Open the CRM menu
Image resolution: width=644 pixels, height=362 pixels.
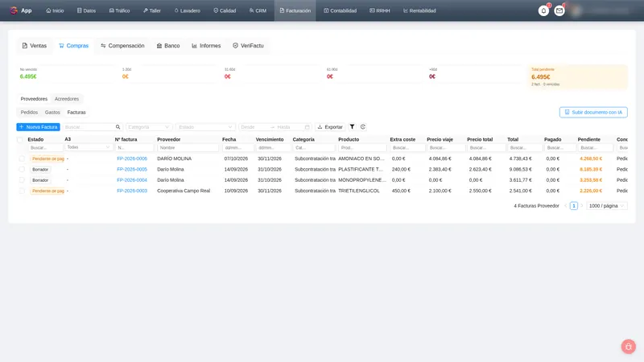[258, 10]
